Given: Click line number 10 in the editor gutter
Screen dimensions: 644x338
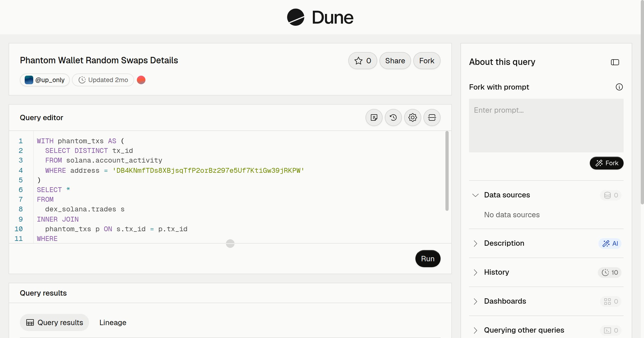Looking at the screenshot, I should [19, 229].
